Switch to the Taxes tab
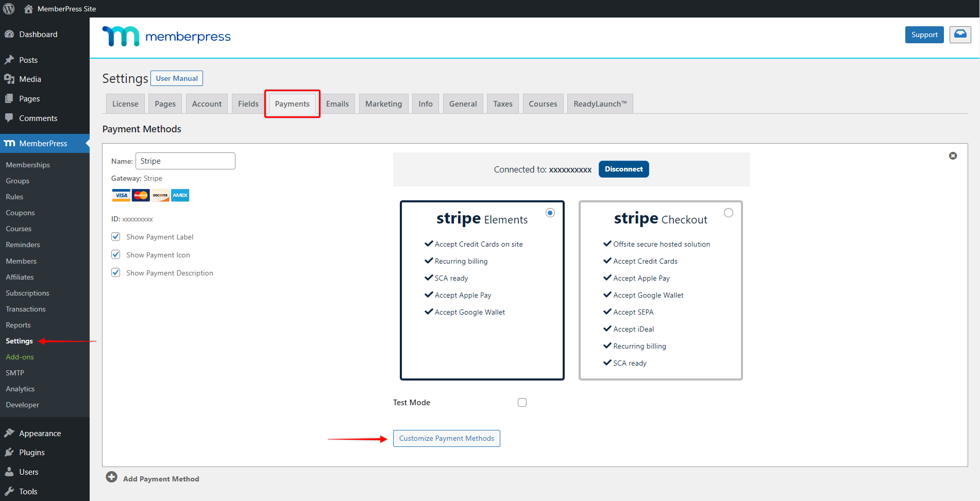The width and height of the screenshot is (980, 501). (x=502, y=103)
